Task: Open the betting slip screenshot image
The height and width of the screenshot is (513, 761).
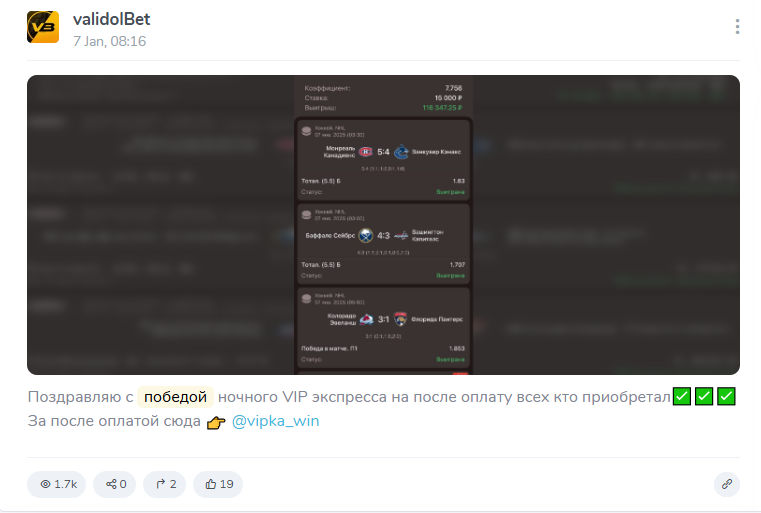Action: [383, 225]
